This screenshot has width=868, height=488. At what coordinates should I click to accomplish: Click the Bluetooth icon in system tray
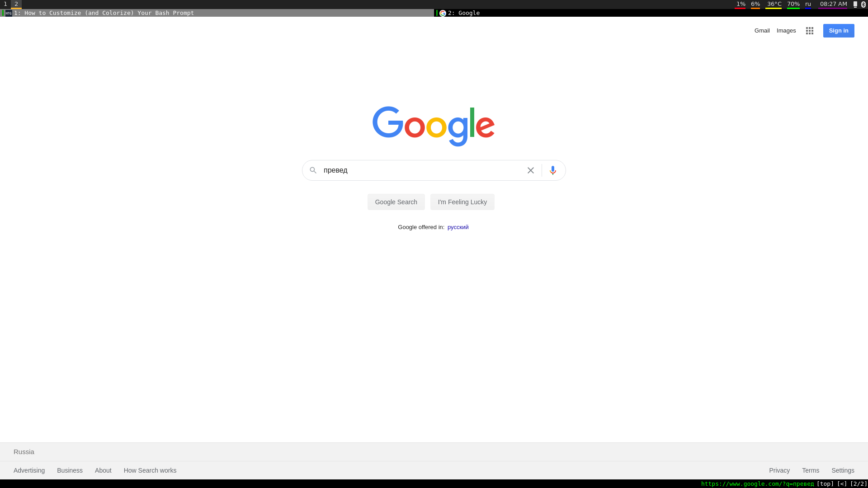coord(863,5)
